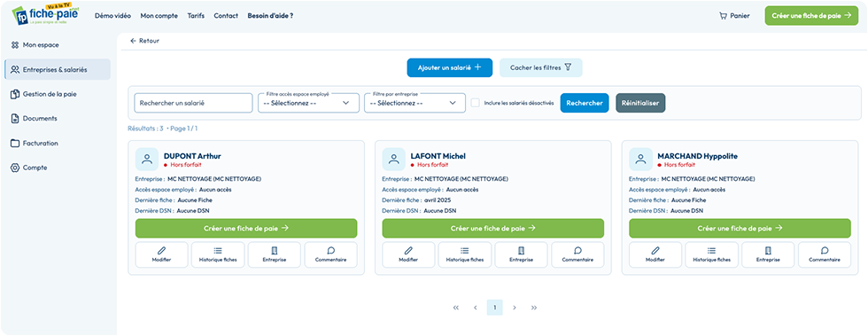Click LAFONT Michel name

pos(438,156)
